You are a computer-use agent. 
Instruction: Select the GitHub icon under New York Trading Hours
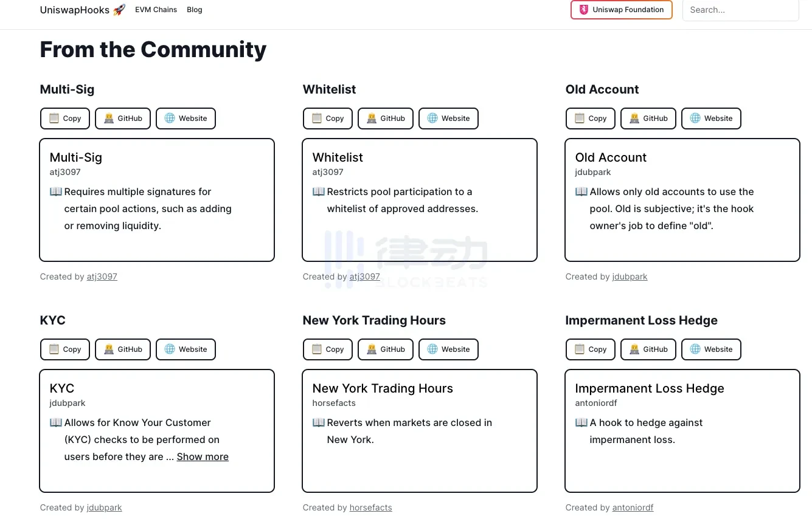click(x=373, y=349)
